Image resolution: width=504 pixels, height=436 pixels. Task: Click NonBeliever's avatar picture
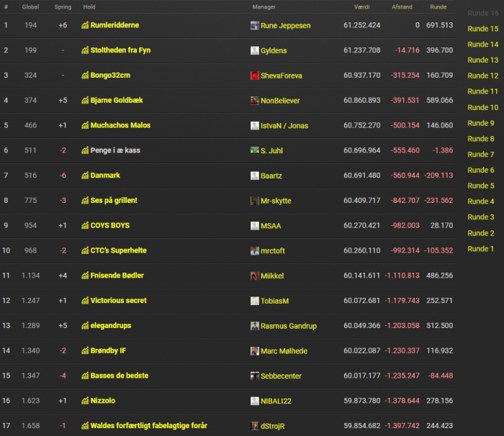(x=255, y=101)
